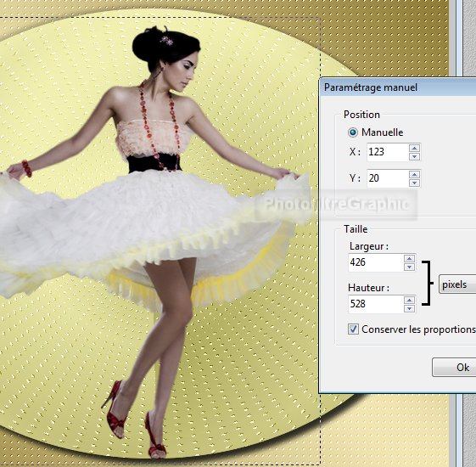Click the Hauteur height input field
476x467 pixels.
coord(376,304)
